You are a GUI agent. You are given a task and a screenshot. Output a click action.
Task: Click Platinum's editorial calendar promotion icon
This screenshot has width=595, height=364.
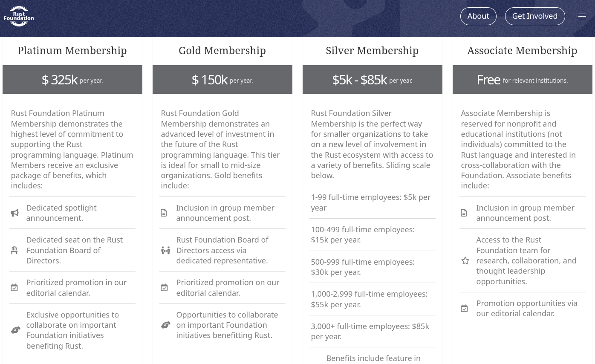(x=14, y=287)
